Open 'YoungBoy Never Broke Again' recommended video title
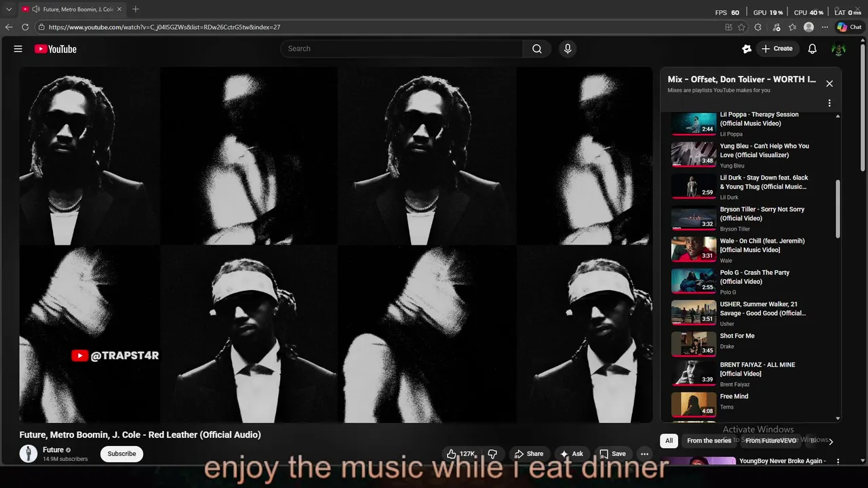This screenshot has height=488, width=868. click(783, 461)
